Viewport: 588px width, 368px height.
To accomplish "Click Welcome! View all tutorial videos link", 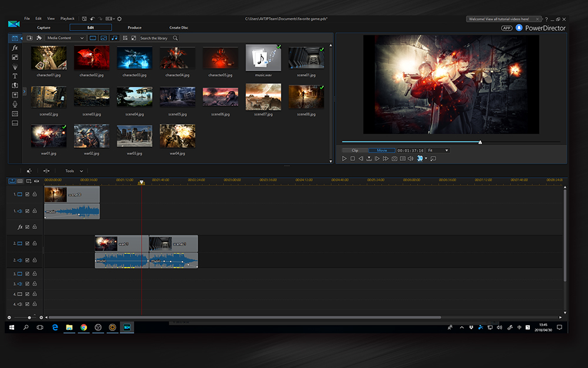I will click(499, 19).
